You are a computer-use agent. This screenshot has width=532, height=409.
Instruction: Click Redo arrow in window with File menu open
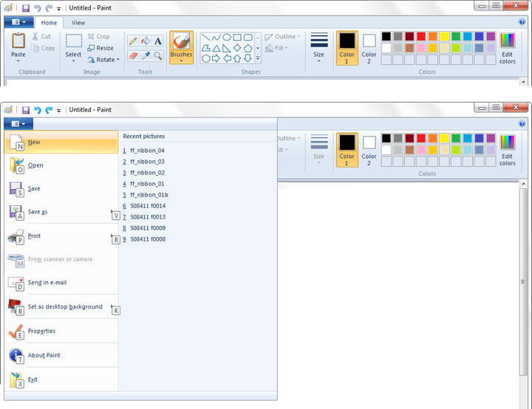[49, 110]
